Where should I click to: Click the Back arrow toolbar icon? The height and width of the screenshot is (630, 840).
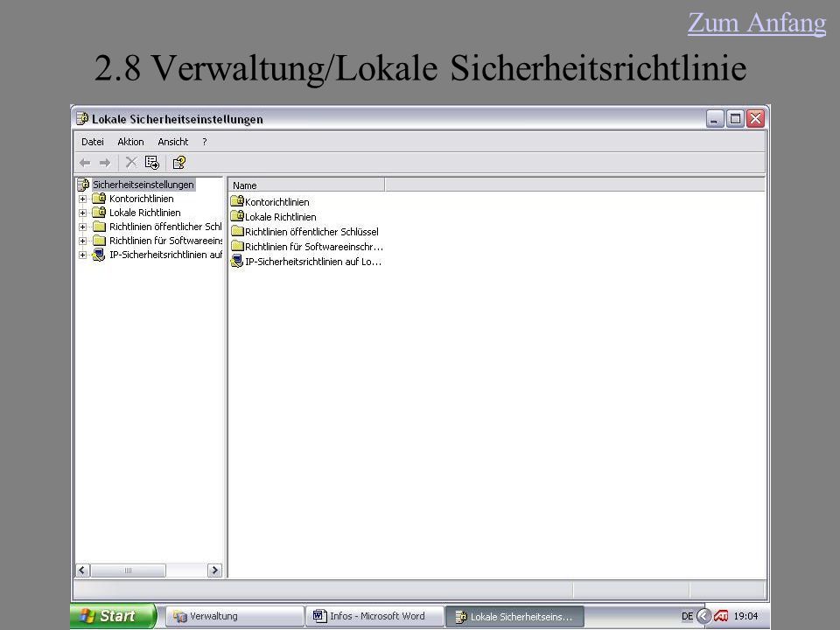point(85,163)
